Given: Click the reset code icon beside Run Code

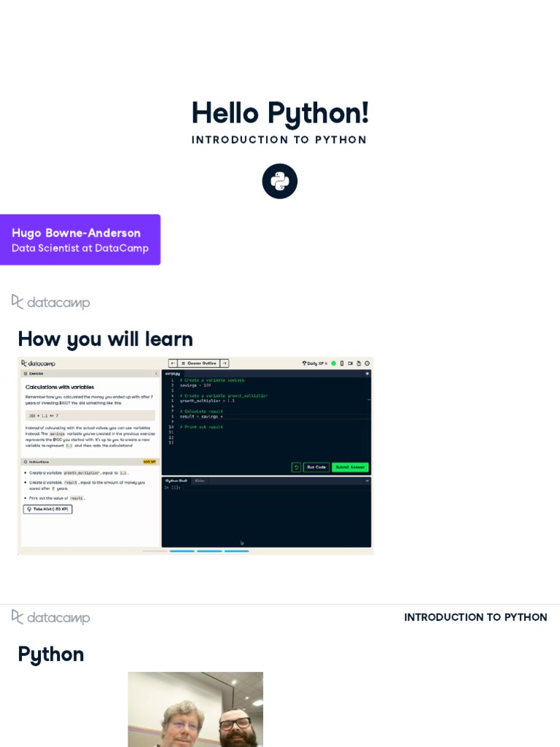Looking at the screenshot, I should pyautogui.click(x=296, y=468).
